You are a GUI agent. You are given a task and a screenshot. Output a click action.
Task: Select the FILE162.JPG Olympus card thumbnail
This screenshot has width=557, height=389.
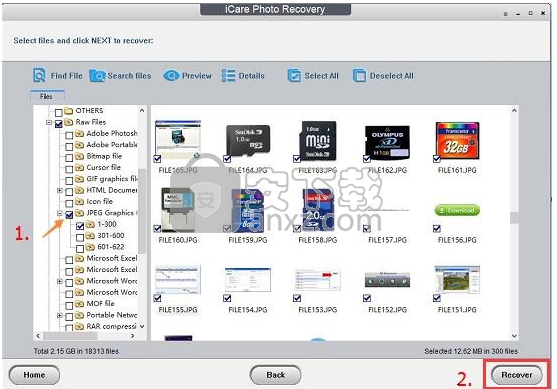pos(387,142)
